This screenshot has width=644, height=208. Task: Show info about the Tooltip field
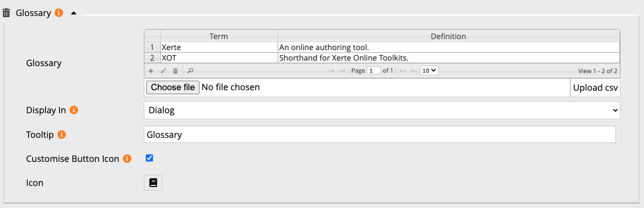click(62, 135)
